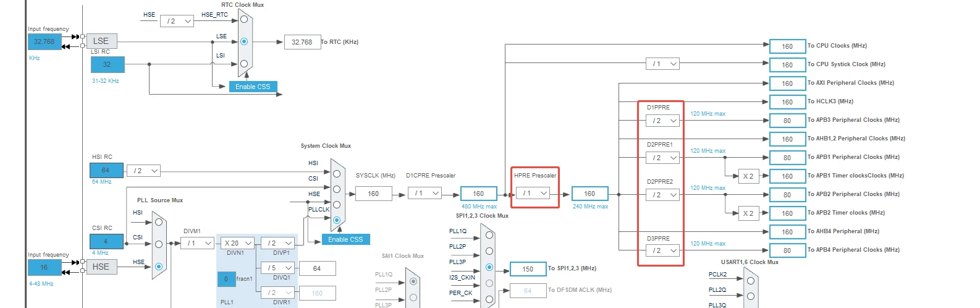Select LSE input in RTC Clock Mux
980x308 pixels.
(x=244, y=41)
